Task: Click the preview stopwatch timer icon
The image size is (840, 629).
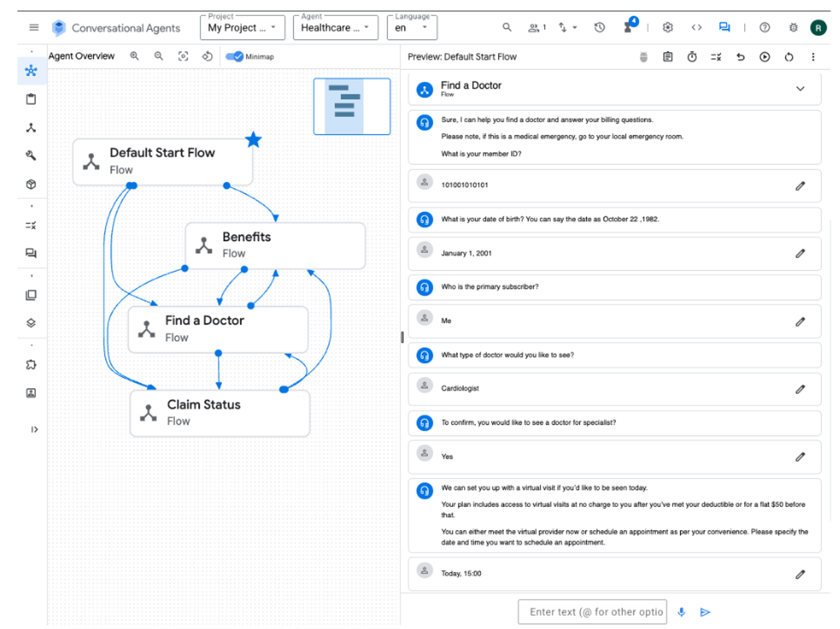Action: 692,57
